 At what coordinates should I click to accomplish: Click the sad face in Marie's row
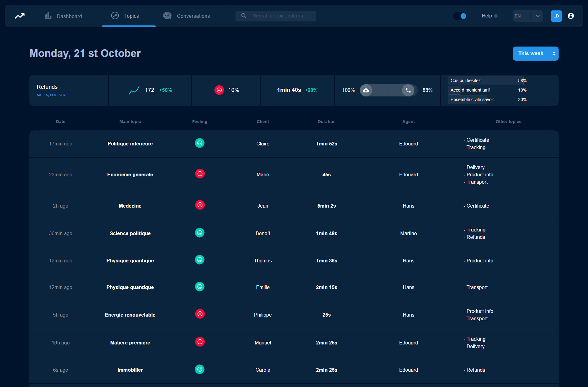tap(200, 174)
